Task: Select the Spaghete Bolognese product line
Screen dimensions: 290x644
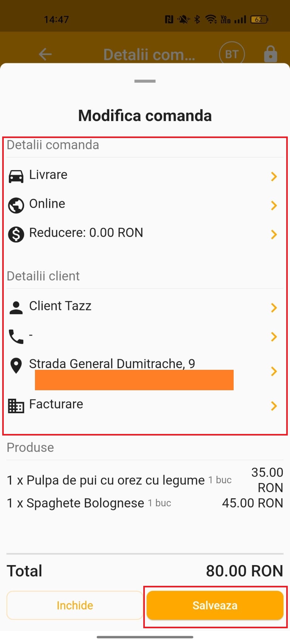Action: coord(145,503)
